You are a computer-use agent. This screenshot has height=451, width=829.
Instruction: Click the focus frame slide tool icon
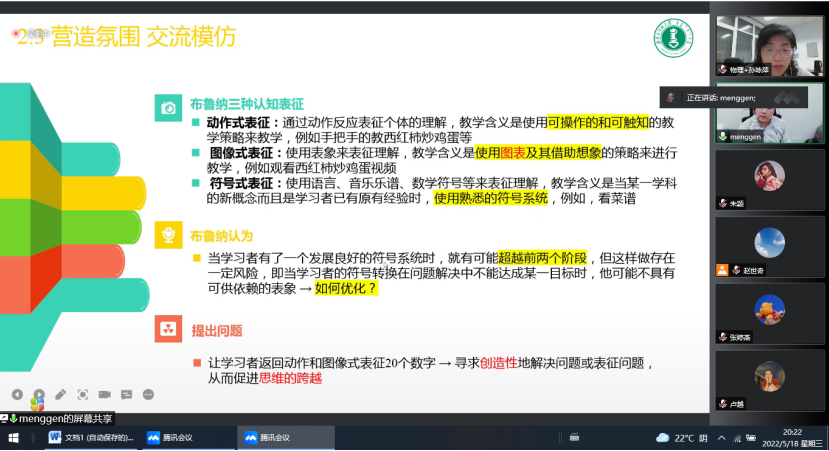pos(83,394)
